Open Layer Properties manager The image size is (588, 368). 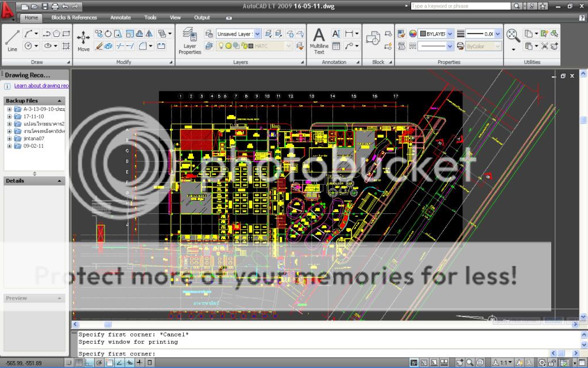coord(189,40)
